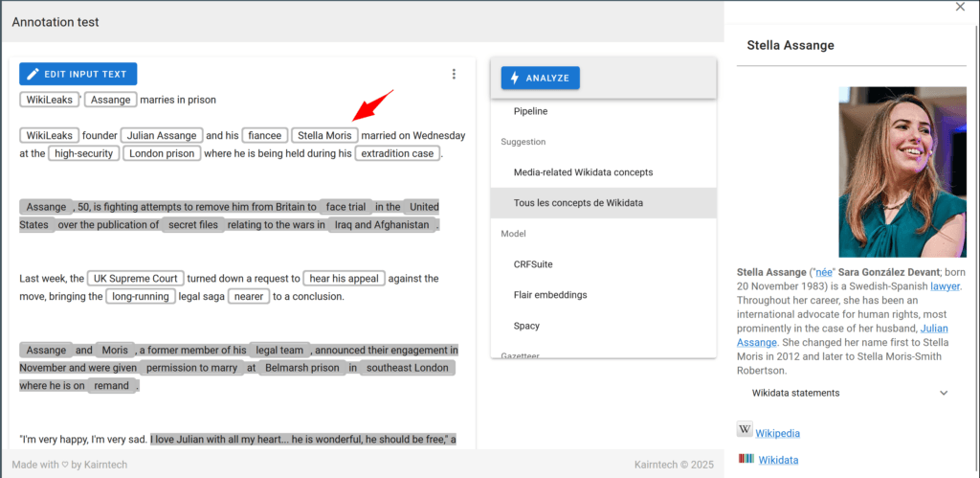The height and width of the screenshot is (478, 980).
Task: Select the "nearer" annotation chip
Action: (249, 297)
